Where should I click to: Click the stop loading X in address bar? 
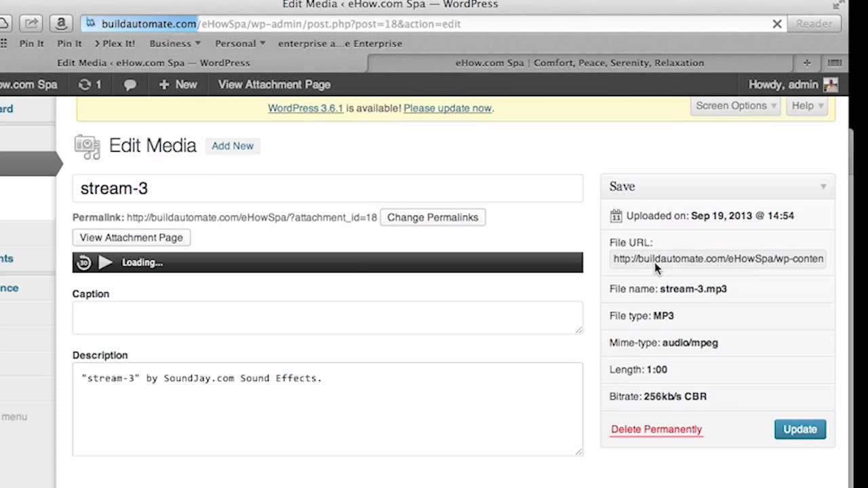(x=777, y=24)
